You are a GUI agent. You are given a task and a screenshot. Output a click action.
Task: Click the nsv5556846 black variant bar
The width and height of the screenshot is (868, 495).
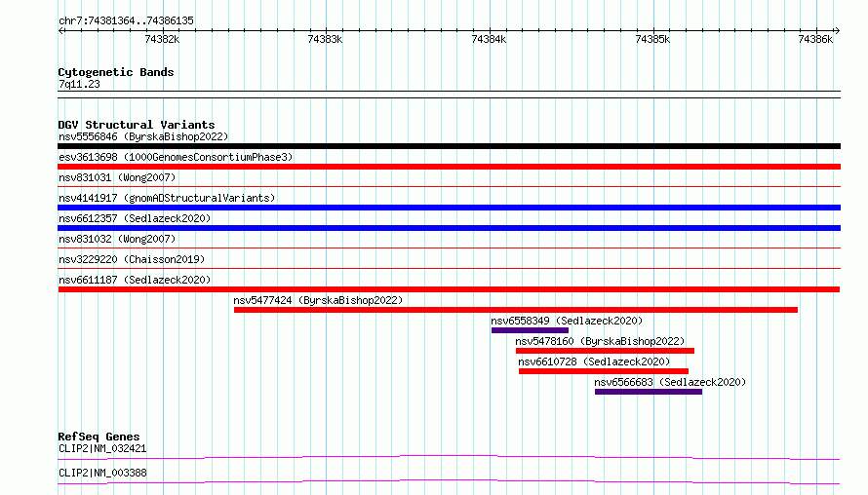click(449, 146)
